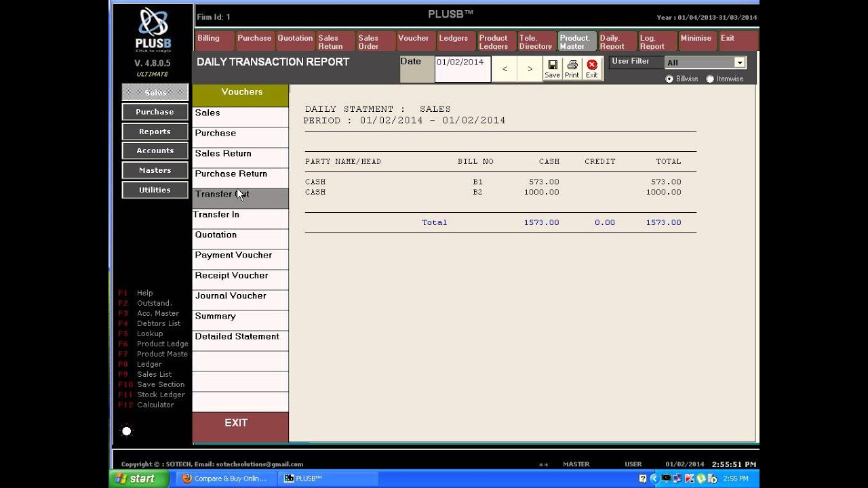Go to previous date with the < arrow
Image resolution: width=868 pixels, height=488 pixels.
pos(505,69)
